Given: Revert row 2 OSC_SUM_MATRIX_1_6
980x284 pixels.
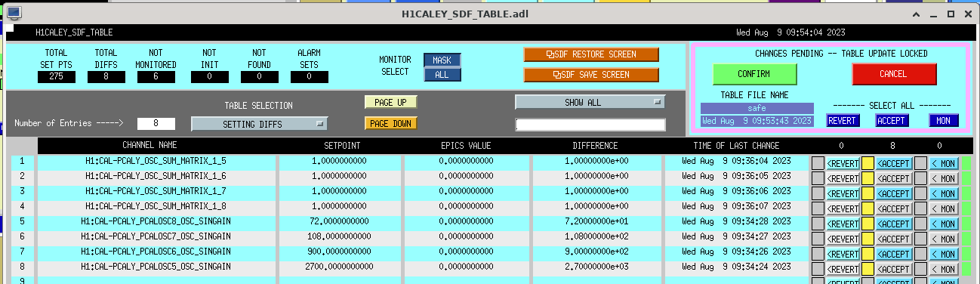Looking at the screenshot, I should (843, 178).
